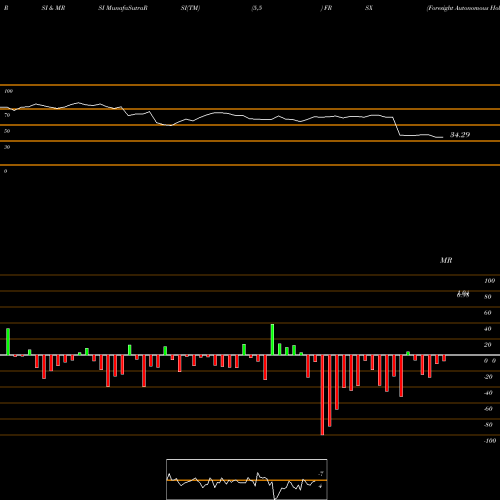Click the 30 level label on the RSI axis
Screen dimensions: 500x500
tap(7, 147)
